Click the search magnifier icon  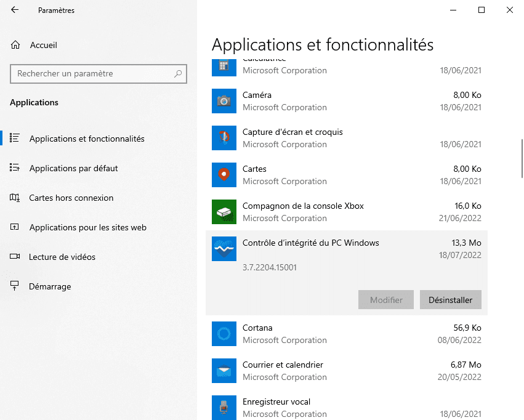178,74
